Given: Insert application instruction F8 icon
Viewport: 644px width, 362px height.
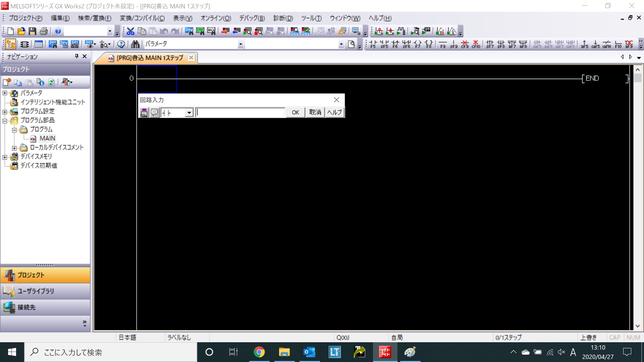Looking at the screenshot, I should 429,44.
